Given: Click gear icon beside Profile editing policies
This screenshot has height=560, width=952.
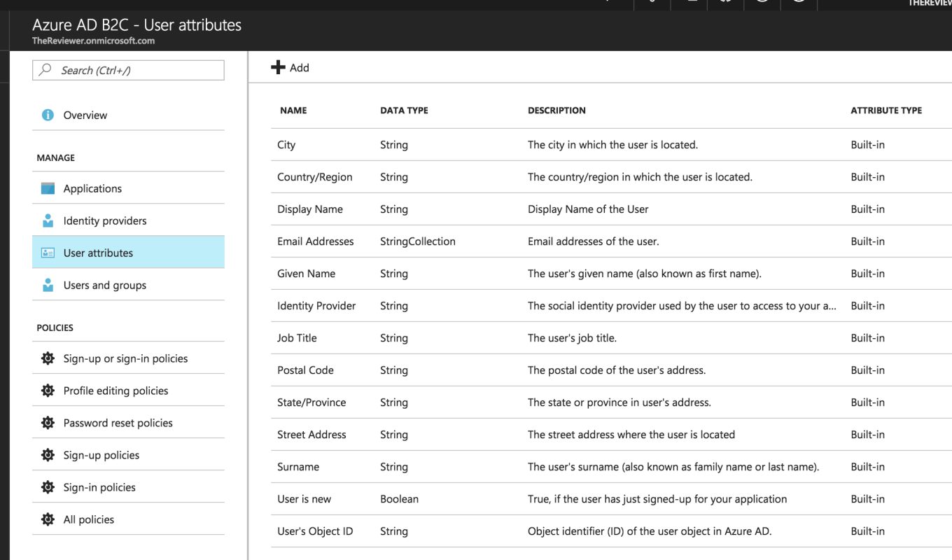Looking at the screenshot, I should [48, 391].
